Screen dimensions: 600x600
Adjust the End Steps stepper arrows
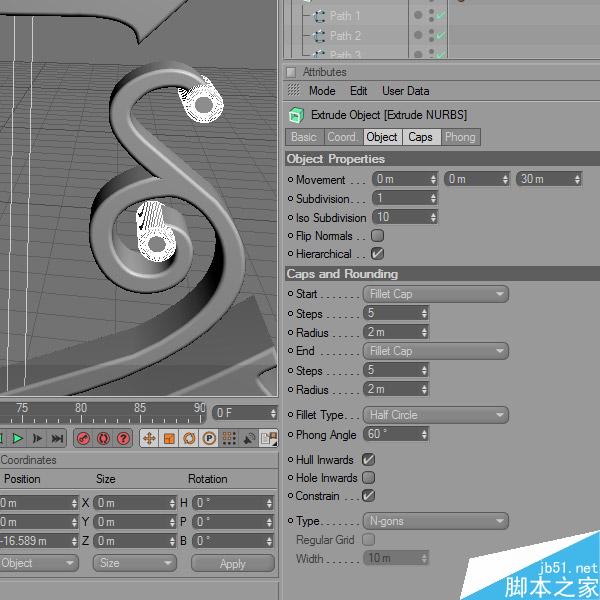[424, 370]
